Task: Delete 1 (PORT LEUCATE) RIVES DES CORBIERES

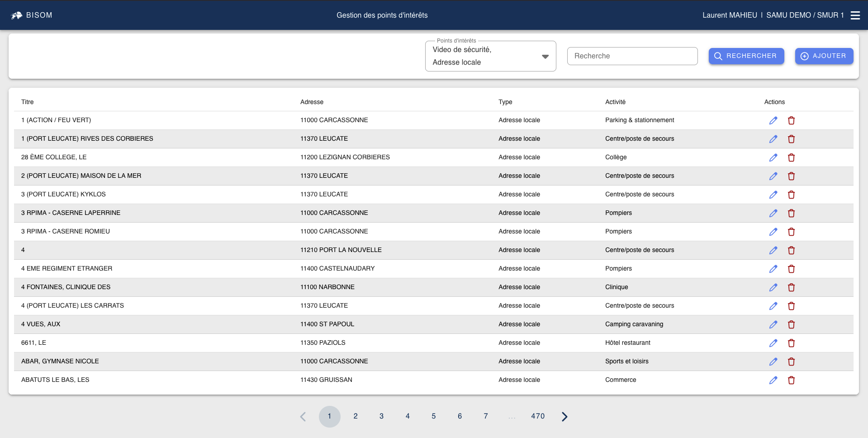Action: (791, 139)
